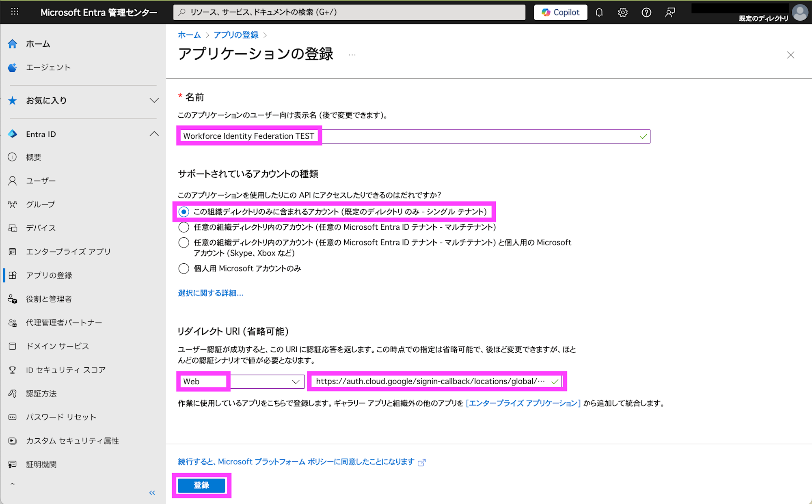The image size is (812, 504).
Task: Click the ホーム breadcrumb link
Action: tap(189, 35)
